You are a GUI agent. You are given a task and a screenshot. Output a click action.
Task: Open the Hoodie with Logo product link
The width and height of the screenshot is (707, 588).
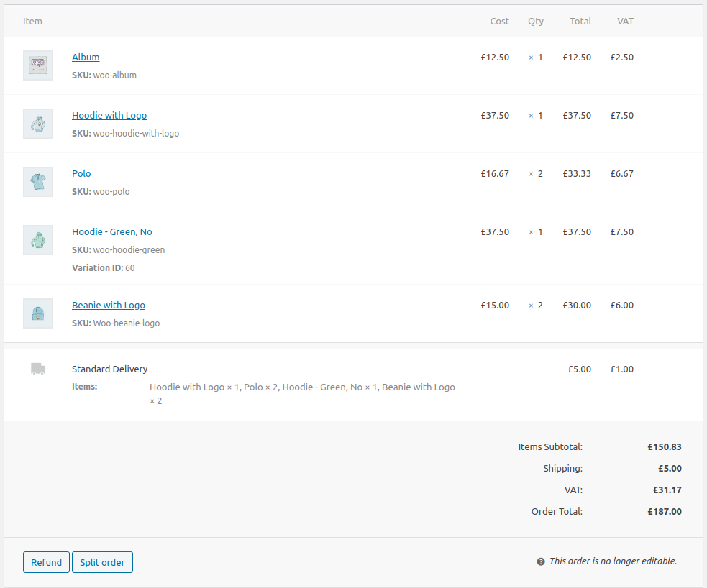(109, 115)
